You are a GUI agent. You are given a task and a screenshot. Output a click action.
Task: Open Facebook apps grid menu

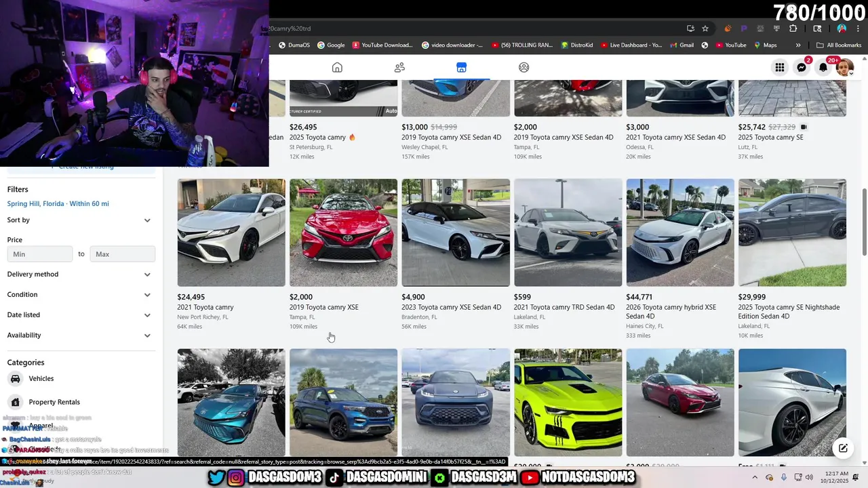click(x=780, y=67)
